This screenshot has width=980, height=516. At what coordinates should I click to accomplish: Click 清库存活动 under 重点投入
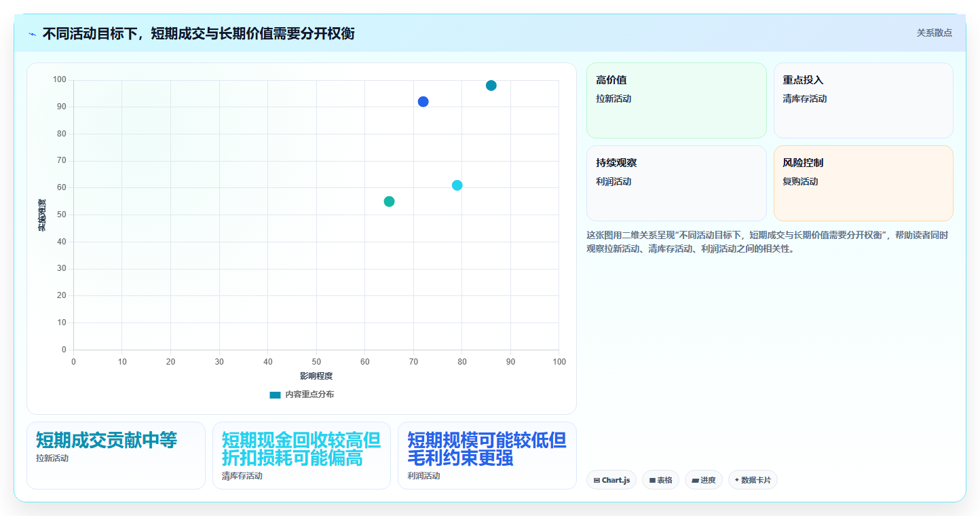tap(805, 98)
